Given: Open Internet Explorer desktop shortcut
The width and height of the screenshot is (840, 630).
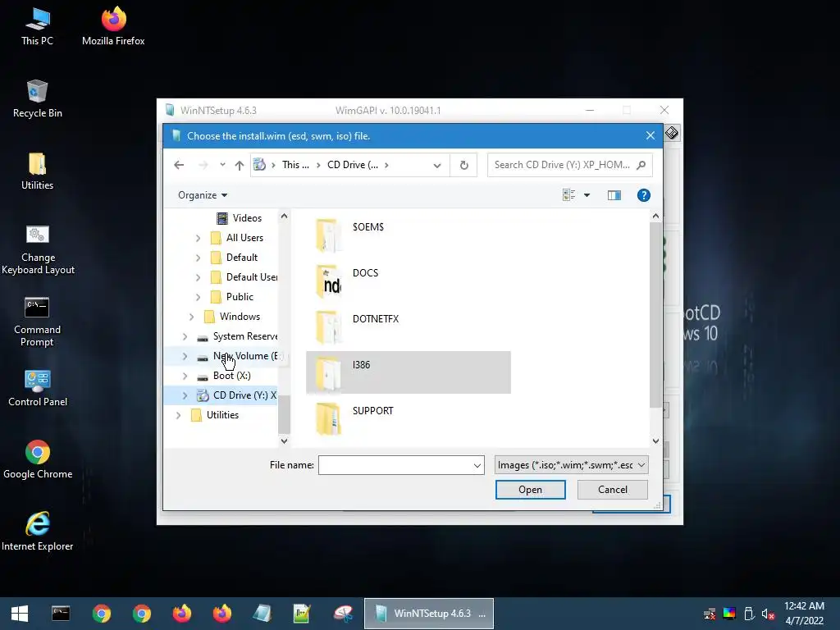Looking at the screenshot, I should click(38, 532).
